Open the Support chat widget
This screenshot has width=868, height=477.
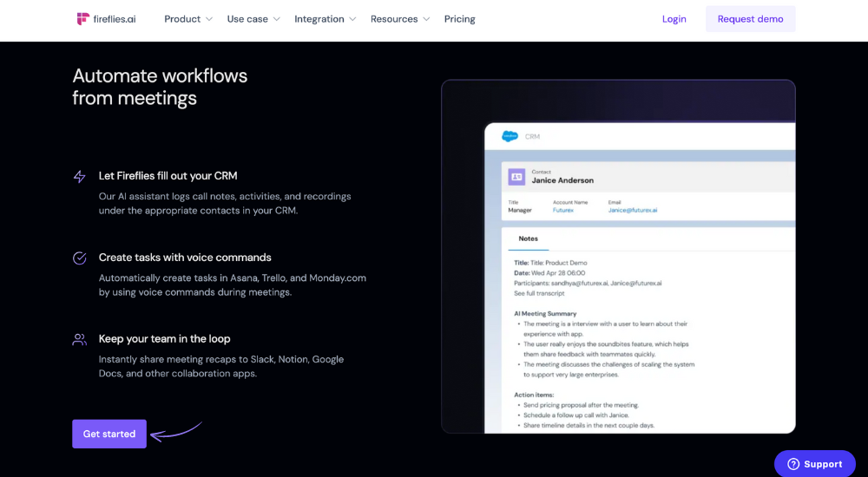(814, 464)
